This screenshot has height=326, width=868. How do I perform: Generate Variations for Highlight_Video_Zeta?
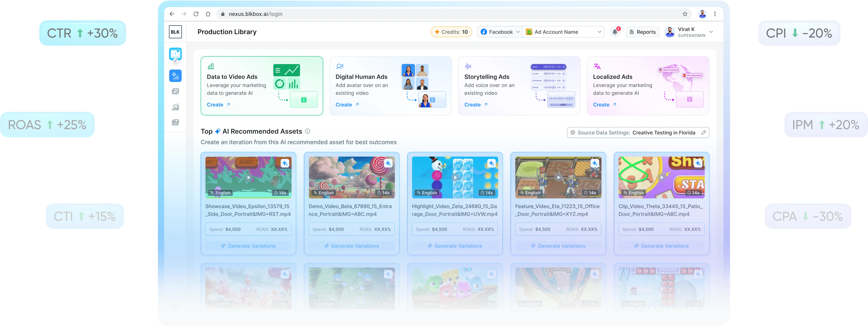coord(455,246)
